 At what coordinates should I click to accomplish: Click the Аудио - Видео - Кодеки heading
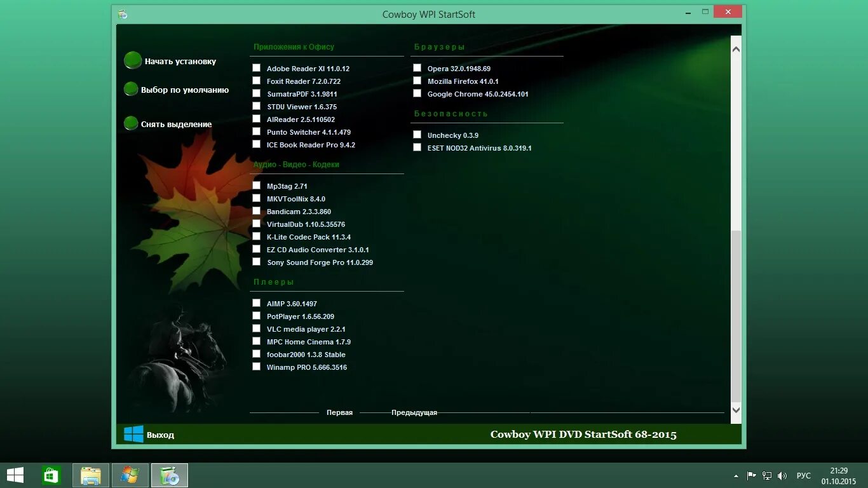pyautogui.click(x=296, y=165)
